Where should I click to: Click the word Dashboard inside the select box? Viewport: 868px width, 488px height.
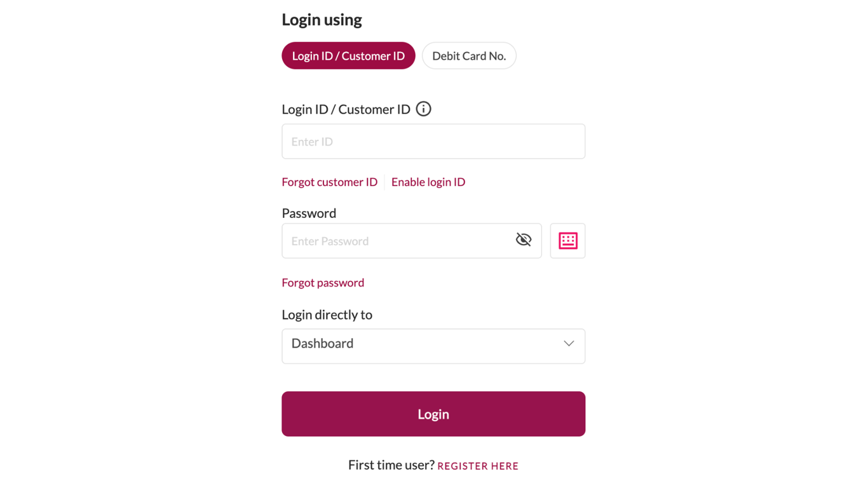pyautogui.click(x=322, y=343)
